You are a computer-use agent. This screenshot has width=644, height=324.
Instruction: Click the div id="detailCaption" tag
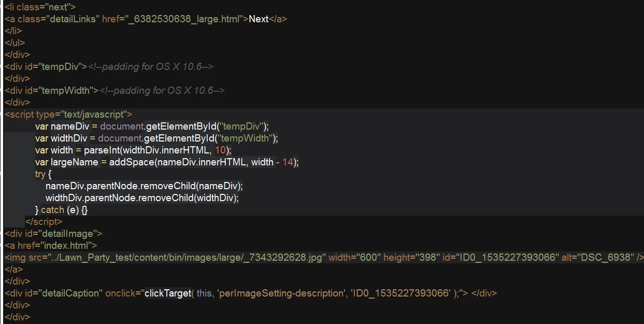click(54, 293)
